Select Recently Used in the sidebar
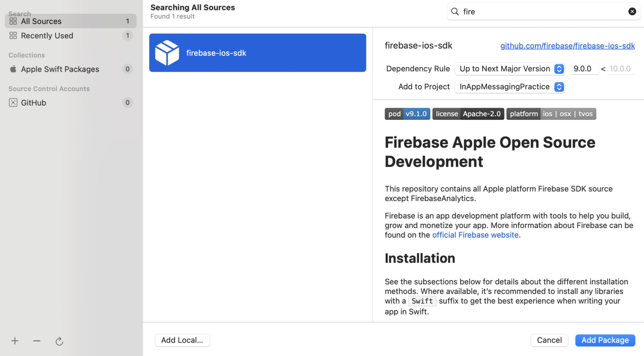The image size is (644, 356). point(47,35)
